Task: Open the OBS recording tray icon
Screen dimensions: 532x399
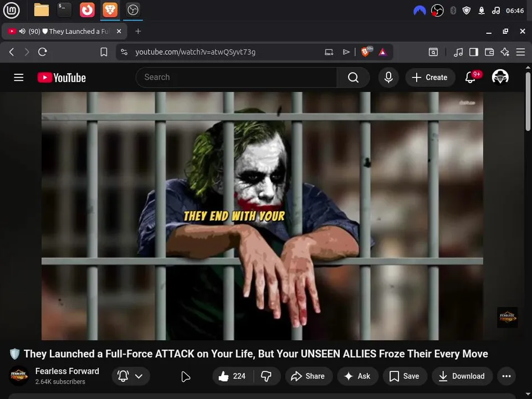Action: coord(437,11)
